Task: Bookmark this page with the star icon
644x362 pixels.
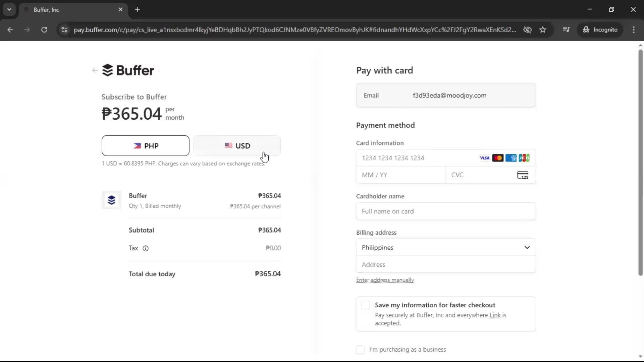Action: 543,29
